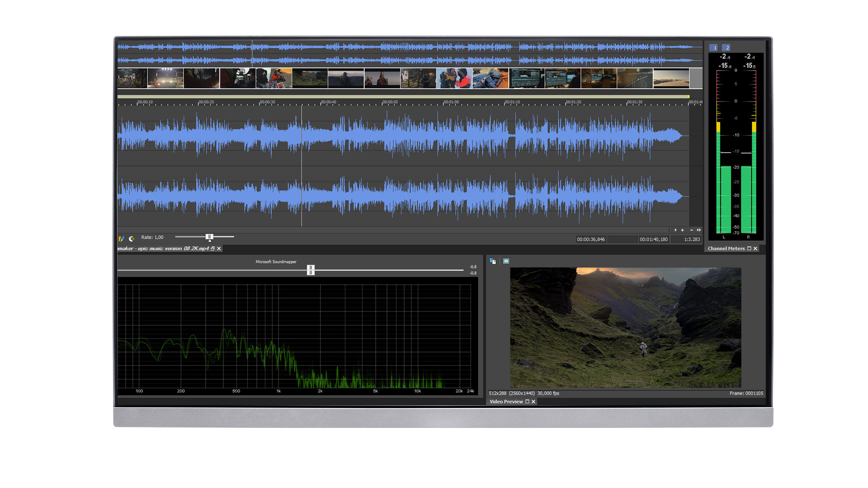Select channel 1 button in meters

tap(714, 47)
